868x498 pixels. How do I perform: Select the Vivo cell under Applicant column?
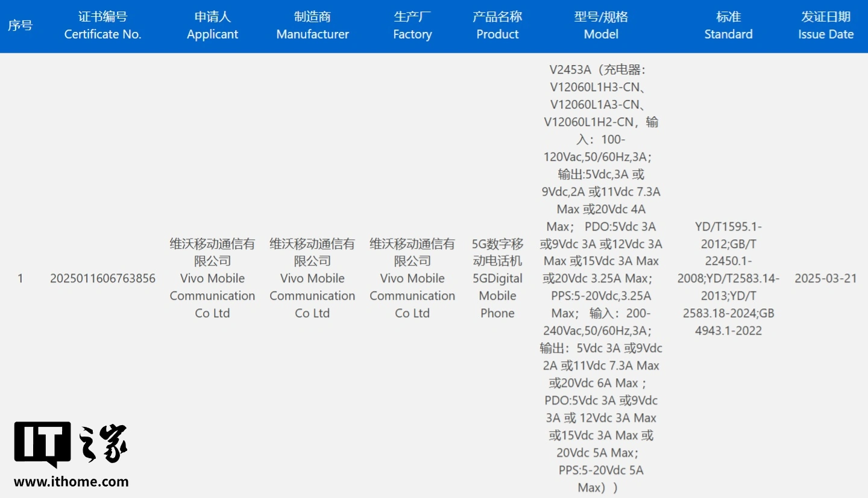(x=212, y=278)
